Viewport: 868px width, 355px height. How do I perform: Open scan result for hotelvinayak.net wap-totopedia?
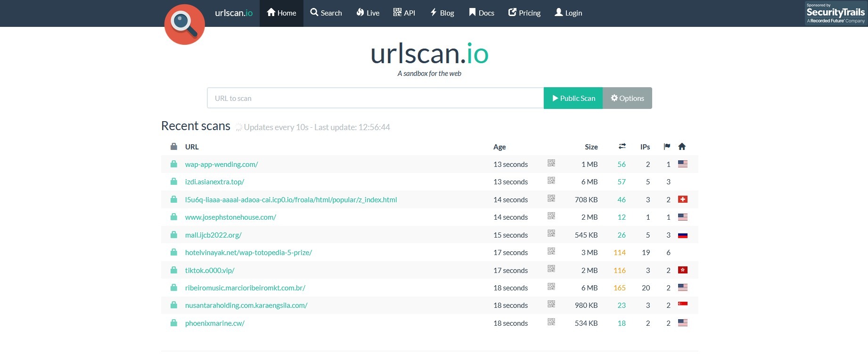tap(248, 252)
